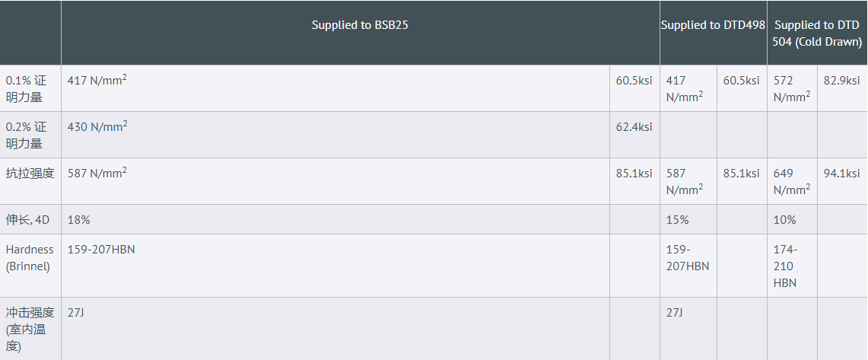Click the Supplied to BSB25 column header

coord(360,25)
